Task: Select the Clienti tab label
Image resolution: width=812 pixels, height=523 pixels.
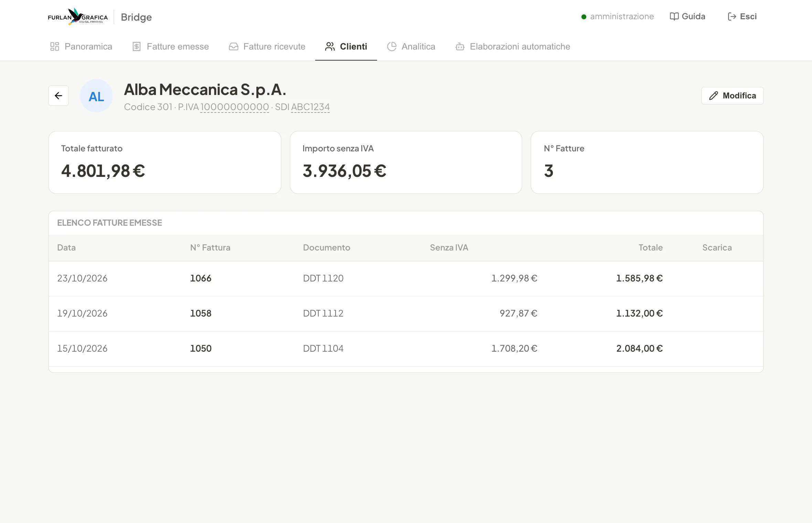Action: [353, 46]
